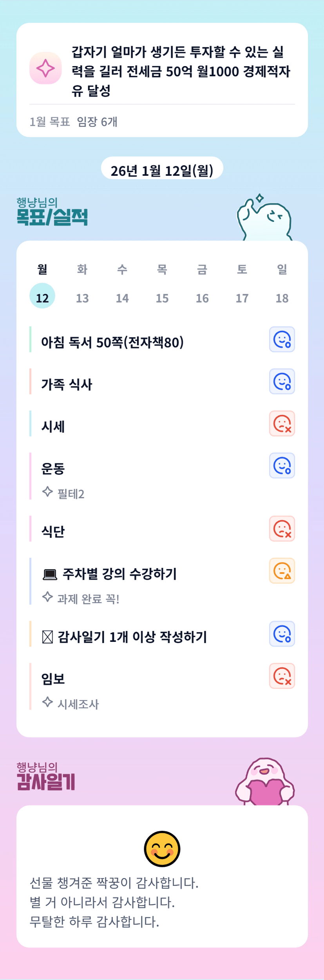
Task: Click the blue smiley for 아침 독서
Action: click(282, 339)
